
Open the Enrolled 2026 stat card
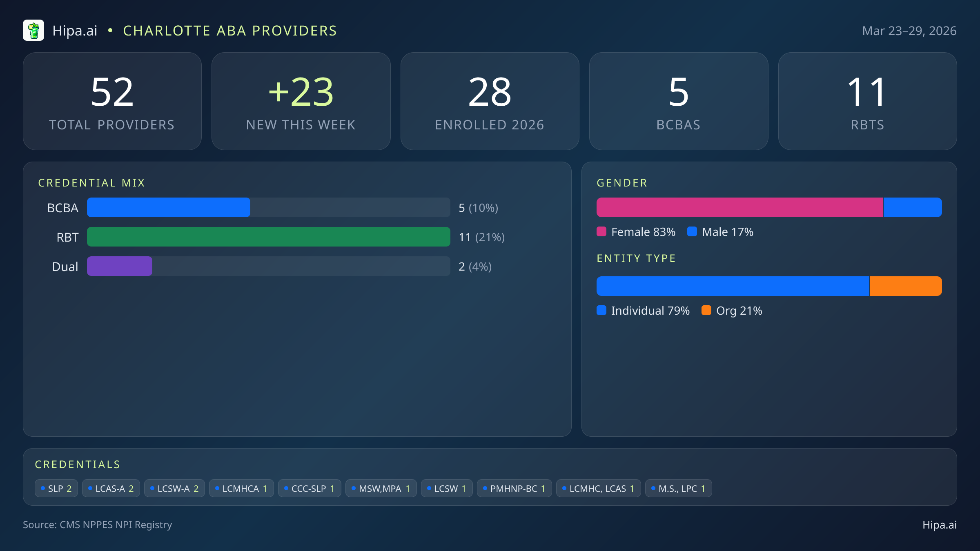[x=490, y=101]
